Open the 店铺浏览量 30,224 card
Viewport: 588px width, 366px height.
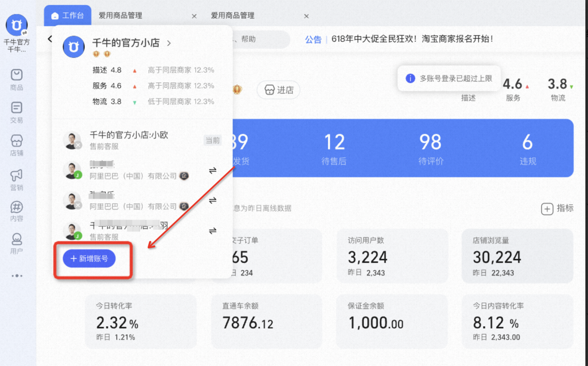518,256
